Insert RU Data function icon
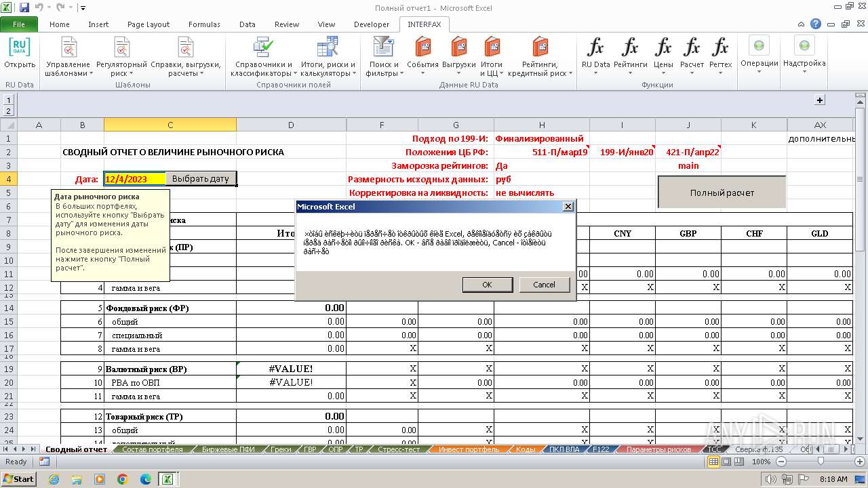The width and height of the screenshot is (868, 488). [595, 47]
